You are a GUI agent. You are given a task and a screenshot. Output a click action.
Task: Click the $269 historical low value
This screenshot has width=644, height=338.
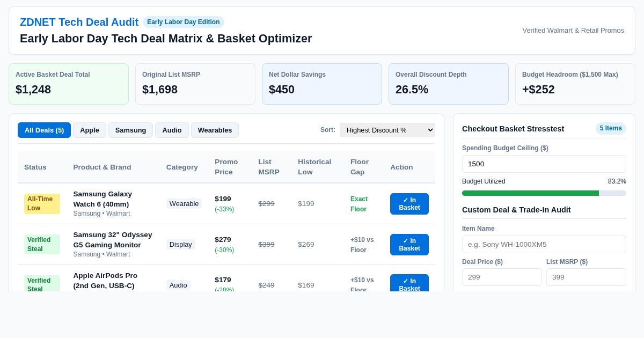pyautogui.click(x=306, y=245)
